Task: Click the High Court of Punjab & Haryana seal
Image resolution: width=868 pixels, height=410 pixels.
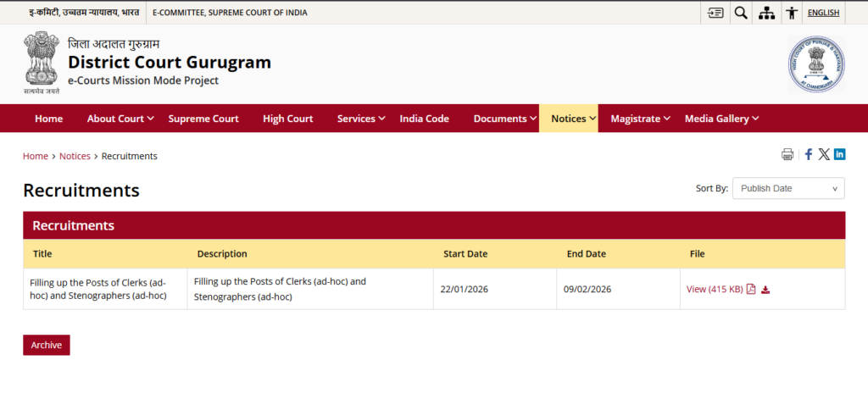Action: coord(816,64)
